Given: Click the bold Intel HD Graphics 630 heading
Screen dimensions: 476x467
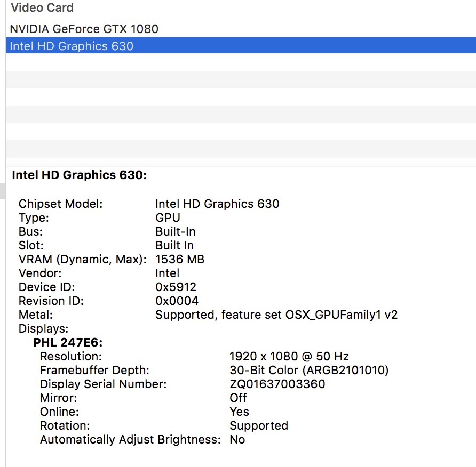Looking at the screenshot, I should click(x=79, y=175).
